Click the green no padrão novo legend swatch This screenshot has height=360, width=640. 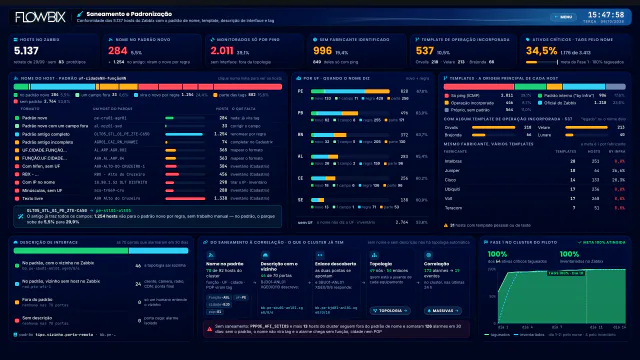(16, 95)
